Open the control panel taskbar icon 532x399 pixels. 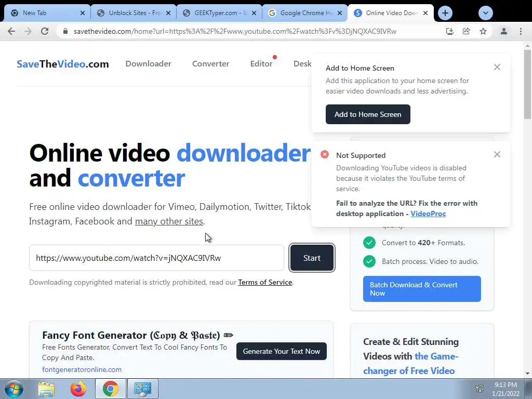tap(142, 389)
